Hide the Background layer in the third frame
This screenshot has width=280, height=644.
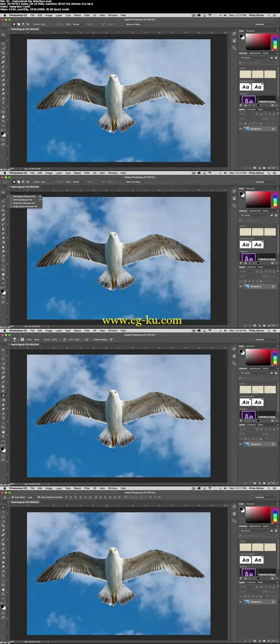pyautogui.click(x=241, y=444)
